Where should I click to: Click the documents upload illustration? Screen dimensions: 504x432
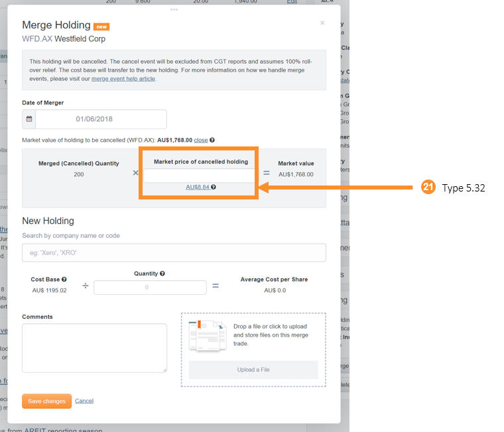tap(208, 336)
